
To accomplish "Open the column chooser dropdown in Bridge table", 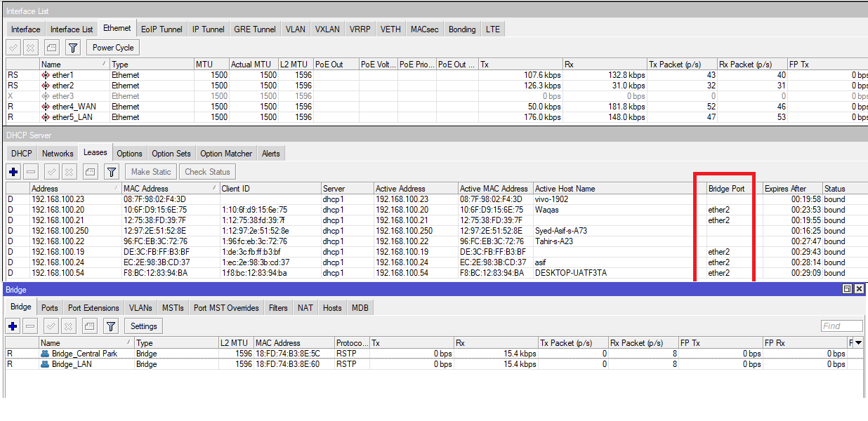I will [860, 343].
